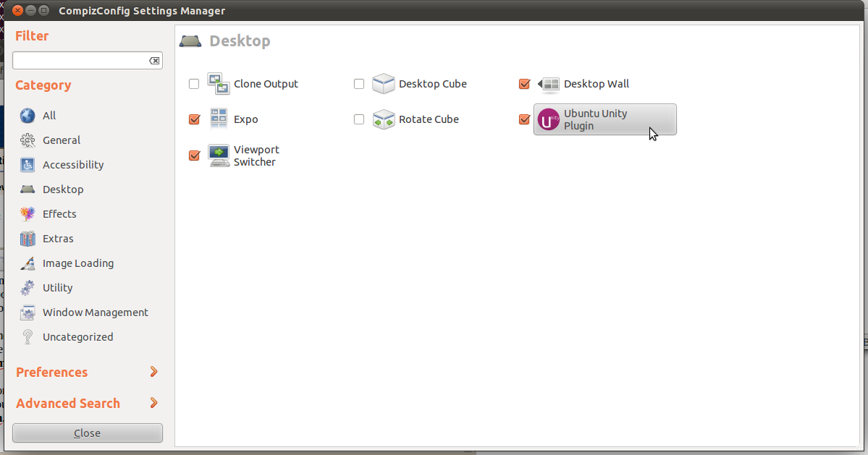Screen dimensions: 868x455
Task: Click the Image Loading icon
Action: point(27,263)
